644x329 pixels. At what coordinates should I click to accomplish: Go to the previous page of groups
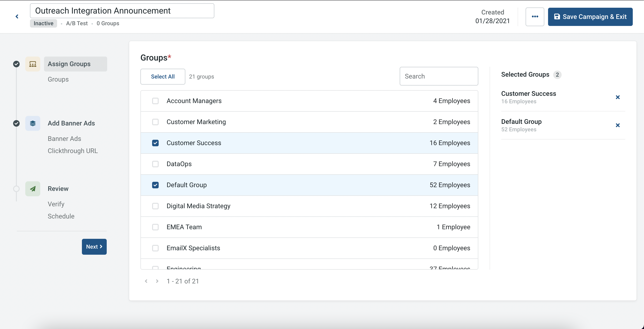point(146,281)
